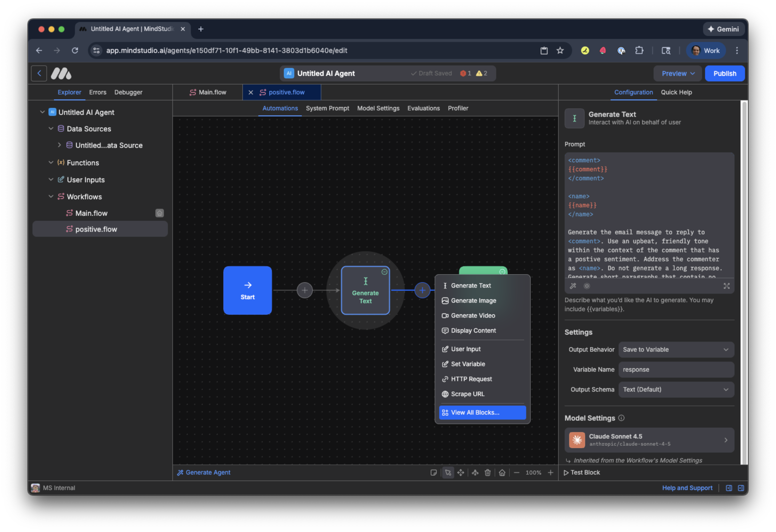Reset view with the home icon in canvas toolbar

click(502, 473)
